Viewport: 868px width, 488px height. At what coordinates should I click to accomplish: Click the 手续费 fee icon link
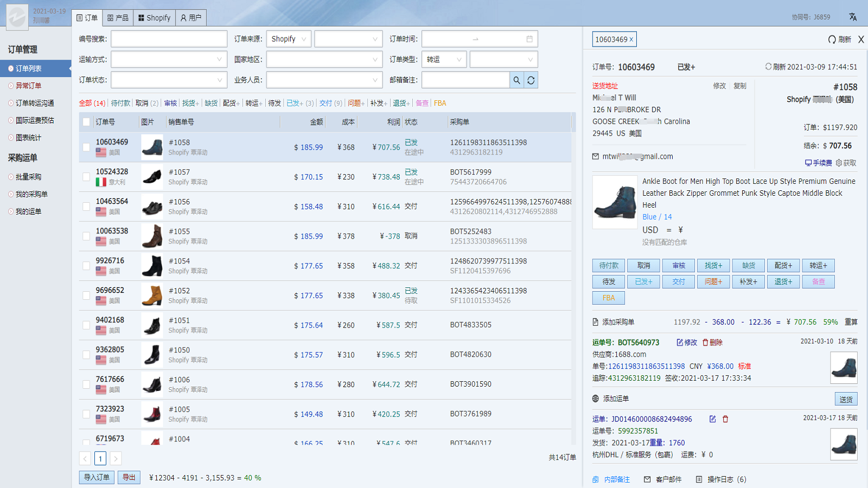point(819,163)
